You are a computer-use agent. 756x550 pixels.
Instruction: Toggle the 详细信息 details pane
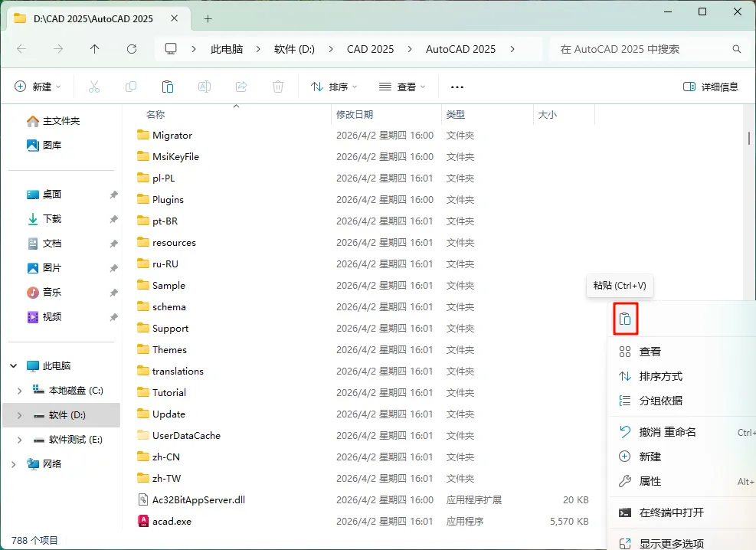click(x=711, y=87)
